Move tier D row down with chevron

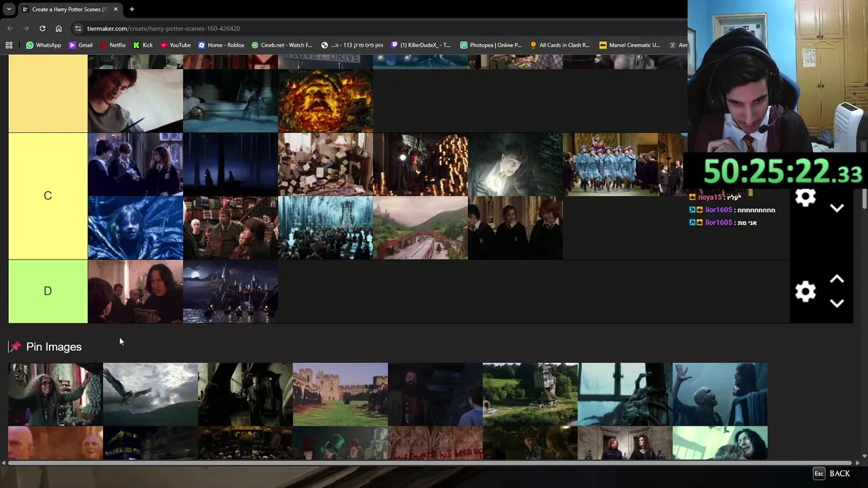point(837,304)
